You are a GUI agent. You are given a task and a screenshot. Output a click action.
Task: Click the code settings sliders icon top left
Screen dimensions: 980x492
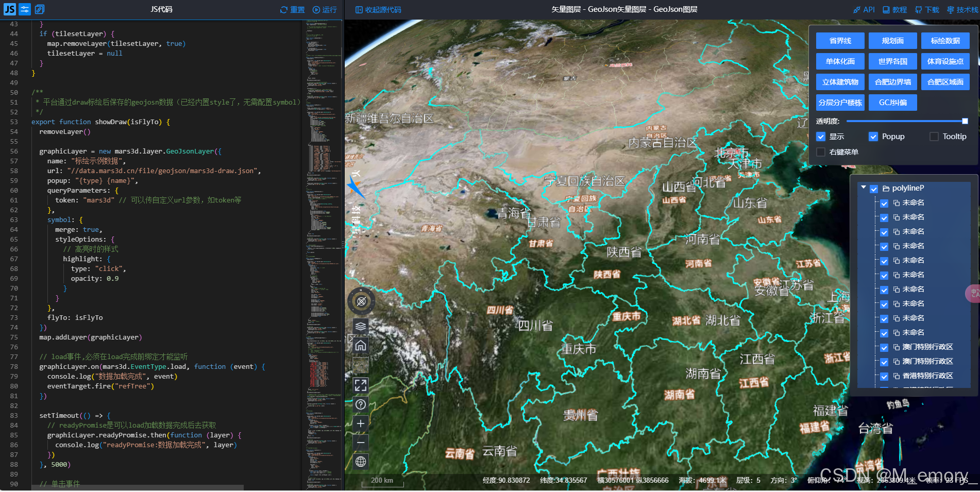[24, 9]
